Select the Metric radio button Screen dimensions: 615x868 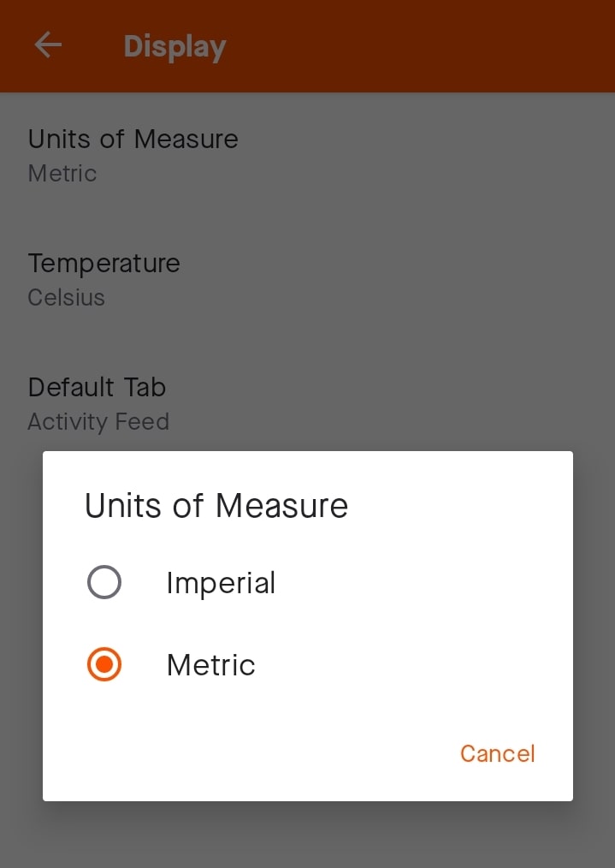(104, 665)
